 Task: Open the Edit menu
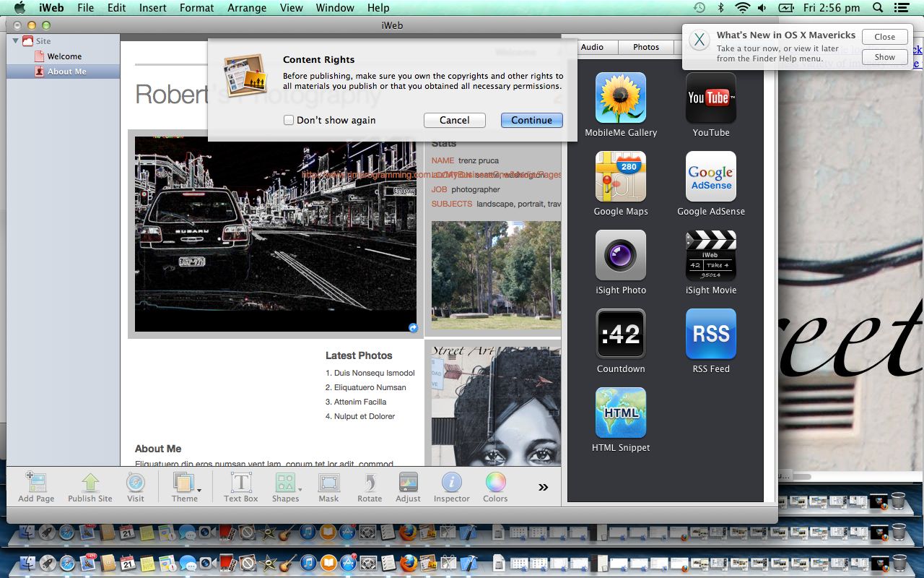coord(116,8)
